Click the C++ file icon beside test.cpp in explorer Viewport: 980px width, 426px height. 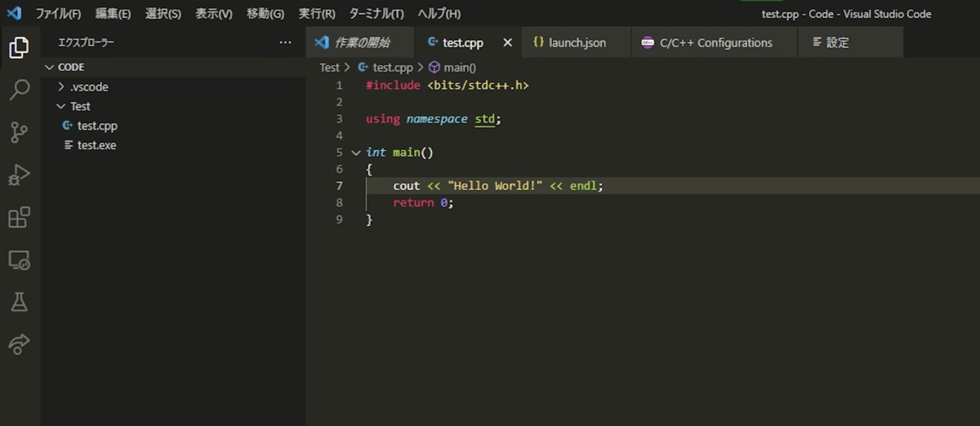(x=68, y=126)
